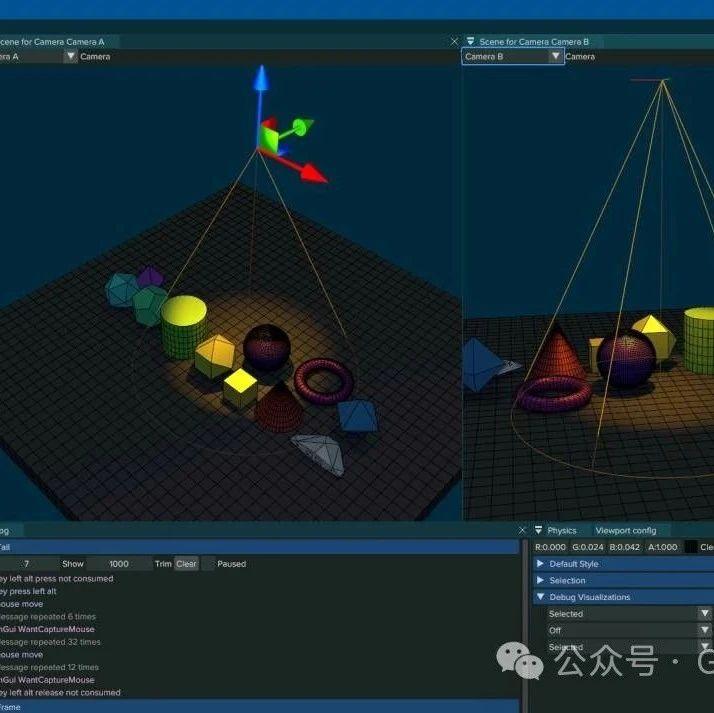
Task: Select the yellow cylinder in Camera A view
Action: point(183,326)
